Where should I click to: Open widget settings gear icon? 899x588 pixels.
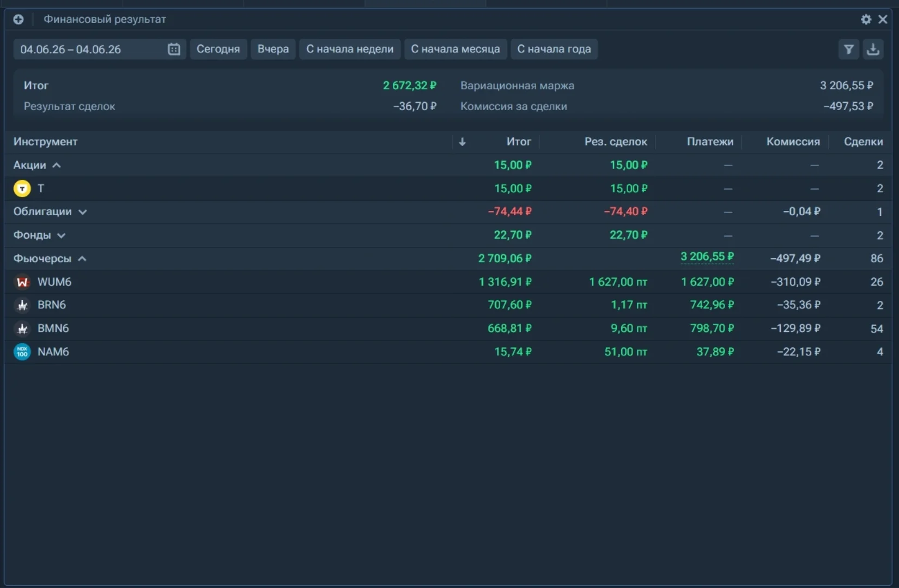point(866,19)
